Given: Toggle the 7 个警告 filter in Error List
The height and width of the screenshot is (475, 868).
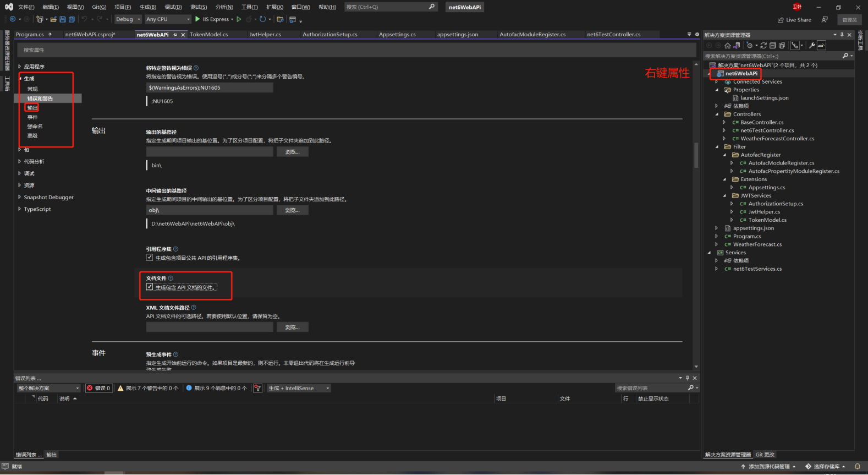Looking at the screenshot, I should [x=148, y=388].
